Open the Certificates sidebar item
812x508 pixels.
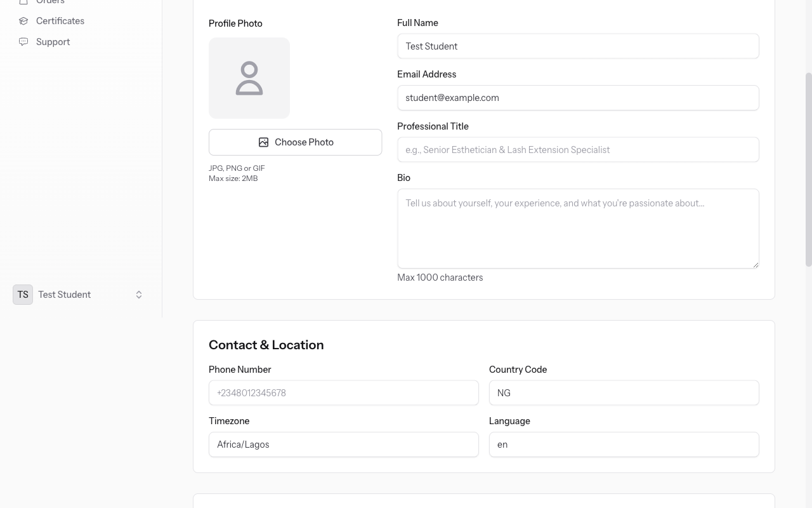60,21
